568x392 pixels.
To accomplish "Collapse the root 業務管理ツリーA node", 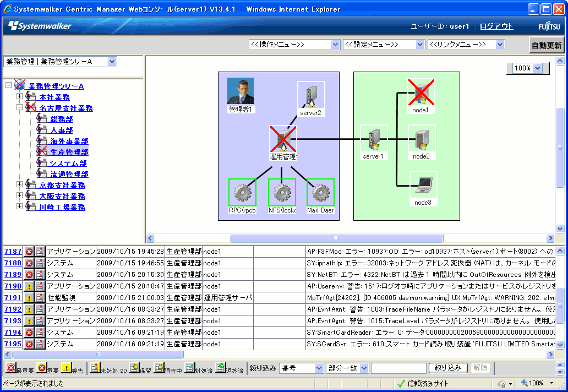I will pos(9,85).
